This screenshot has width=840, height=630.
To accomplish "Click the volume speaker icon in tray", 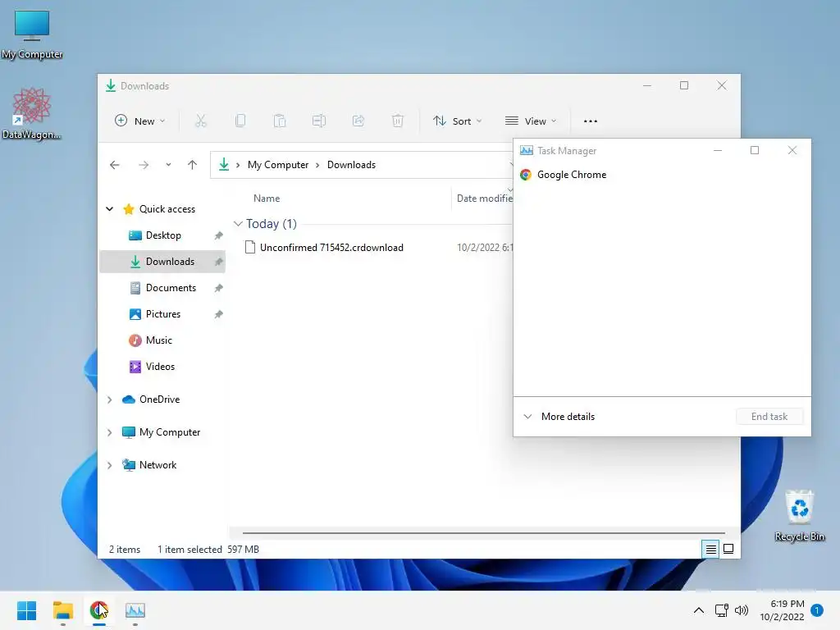I will (x=742, y=610).
